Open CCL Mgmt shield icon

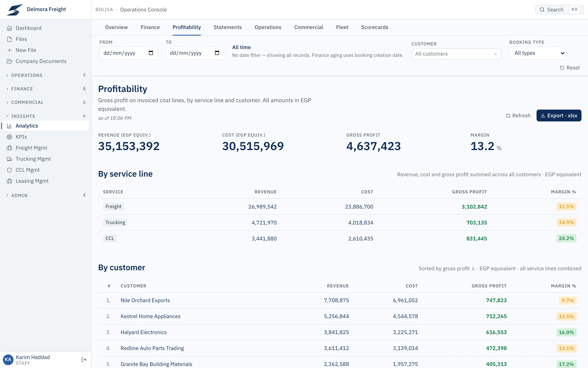click(x=9, y=170)
